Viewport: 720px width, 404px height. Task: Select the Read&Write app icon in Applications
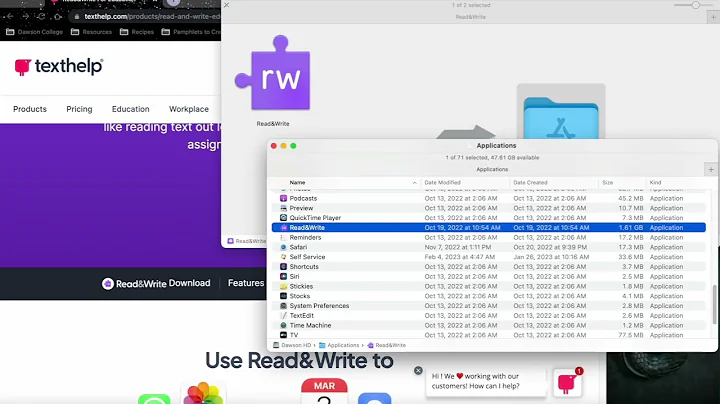click(x=283, y=228)
